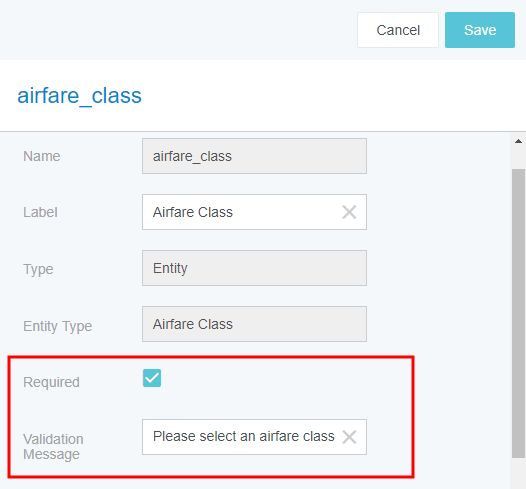Click the Label caption text

40,212
